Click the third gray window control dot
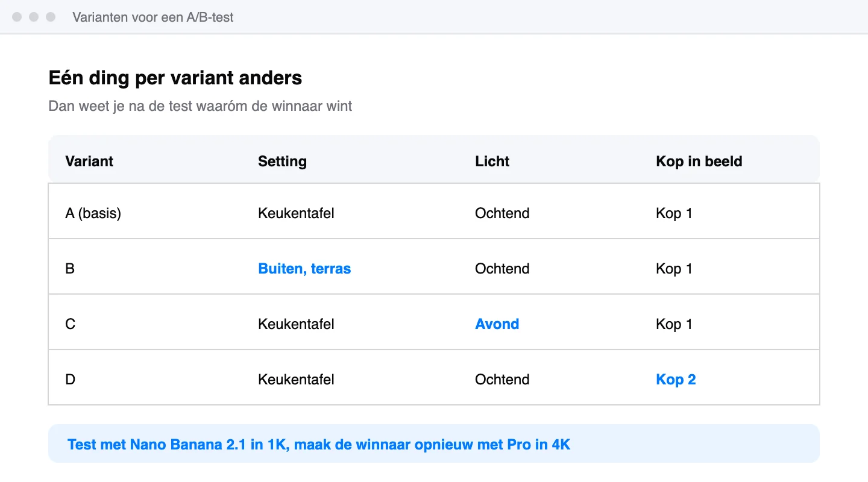Screen dimensions: 868x482 tap(51, 17)
